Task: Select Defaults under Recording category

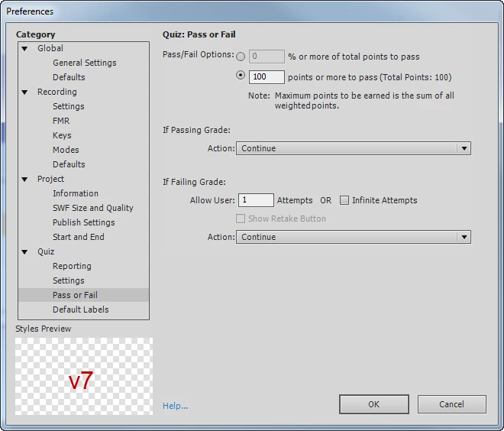Action: (x=69, y=164)
